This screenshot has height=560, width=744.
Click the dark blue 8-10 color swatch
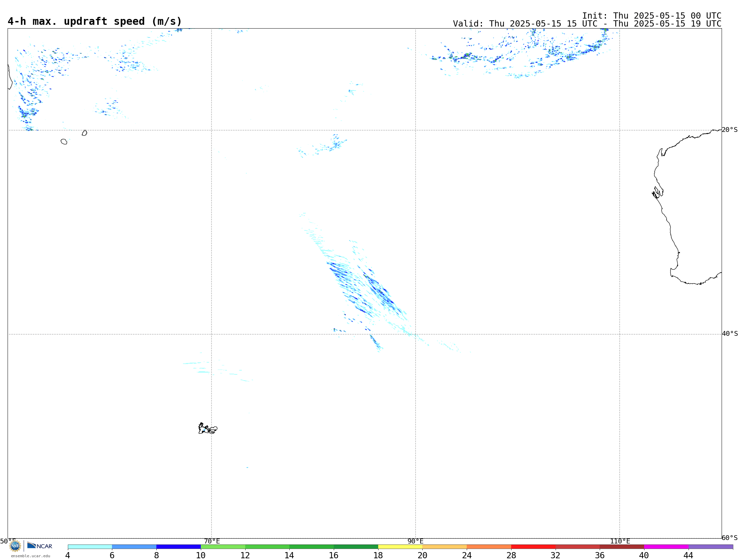pos(178,547)
